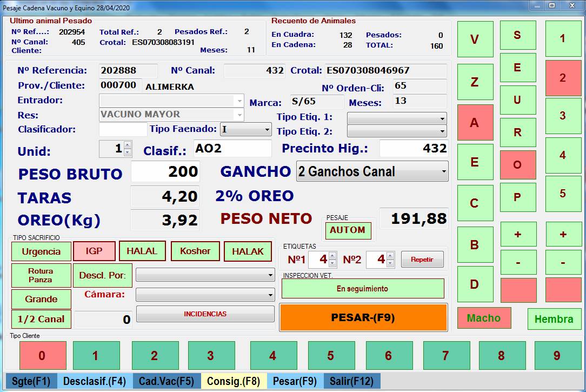The height and width of the screenshot is (392, 586).
Task: Select conformation class letter V
Action: tap(475, 39)
